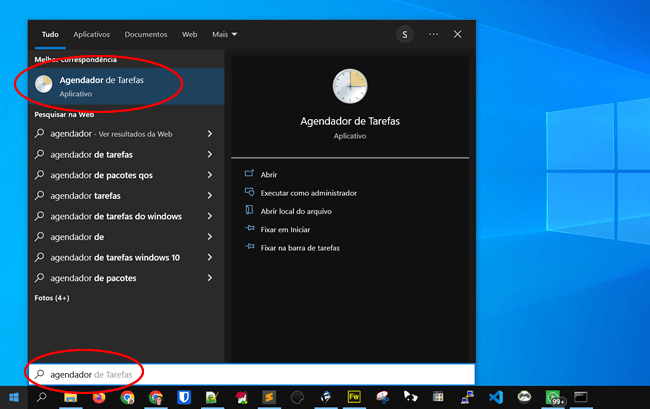Expand arrow next to 'agendador de tarefas do windows'
The height and width of the screenshot is (409, 650).
(209, 216)
